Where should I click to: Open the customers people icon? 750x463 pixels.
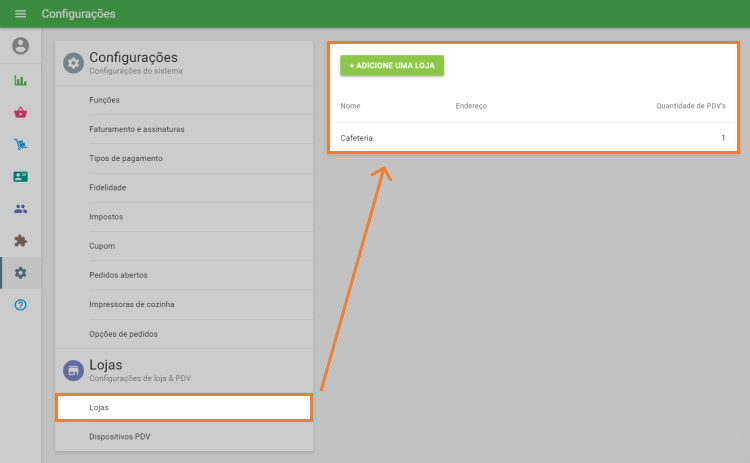click(x=20, y=208)
